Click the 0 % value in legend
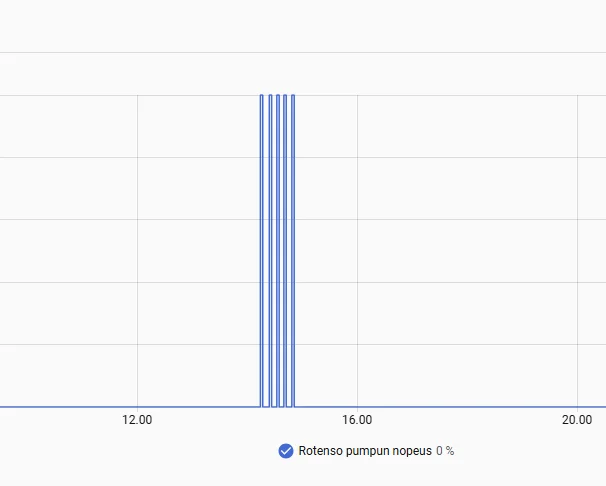 (445, 451)
